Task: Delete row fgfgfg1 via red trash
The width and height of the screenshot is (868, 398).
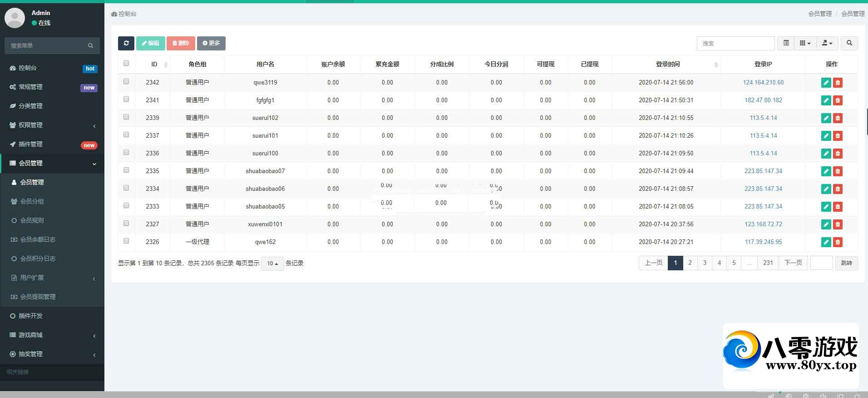Action: (x=838, y=100)
